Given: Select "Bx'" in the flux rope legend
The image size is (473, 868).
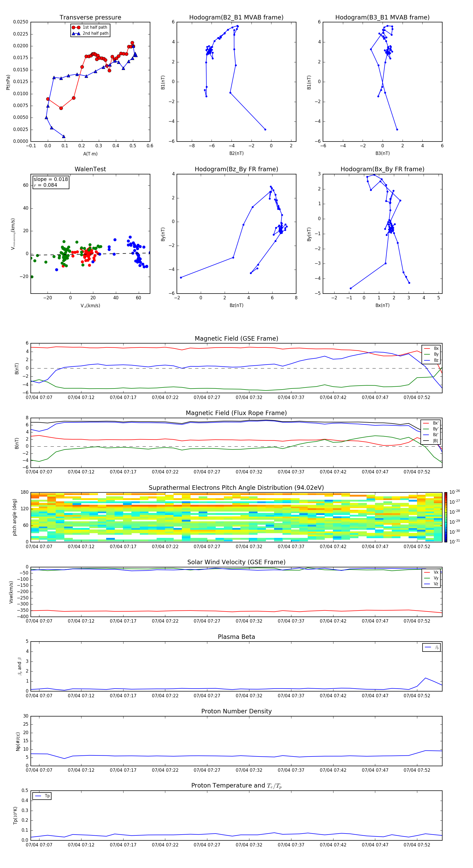Looking at the screenshot, I should pyautogui.click(x=431, y=423).
